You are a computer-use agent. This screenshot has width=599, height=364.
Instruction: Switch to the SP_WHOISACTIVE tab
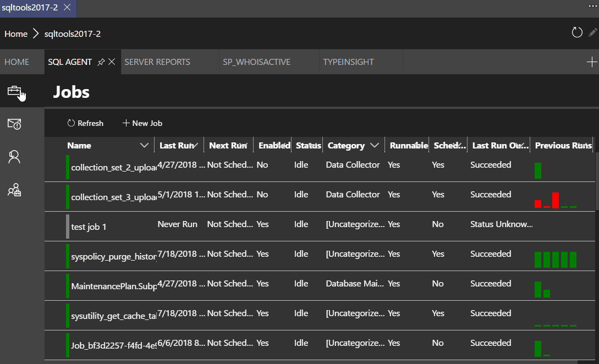tap(256, 62)
